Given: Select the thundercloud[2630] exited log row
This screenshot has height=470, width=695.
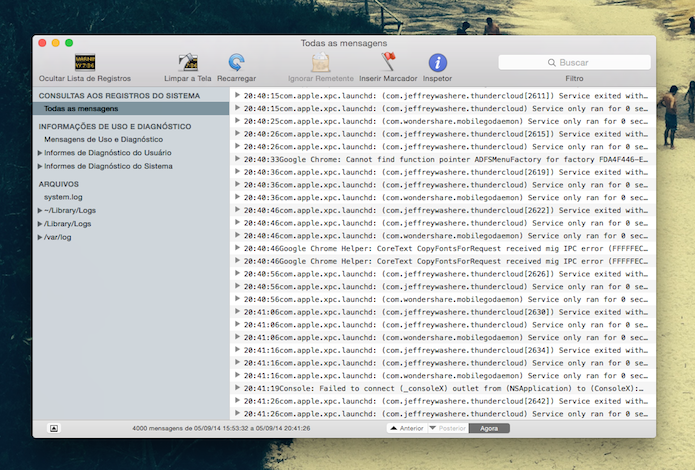Looking at the screenshot, I should [443, 312].
